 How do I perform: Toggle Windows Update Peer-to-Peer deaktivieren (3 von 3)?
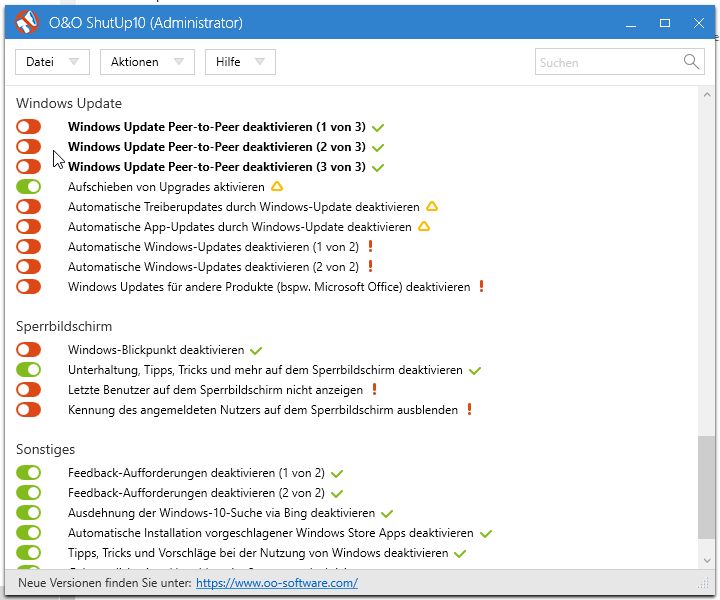[x=28, y=166]
